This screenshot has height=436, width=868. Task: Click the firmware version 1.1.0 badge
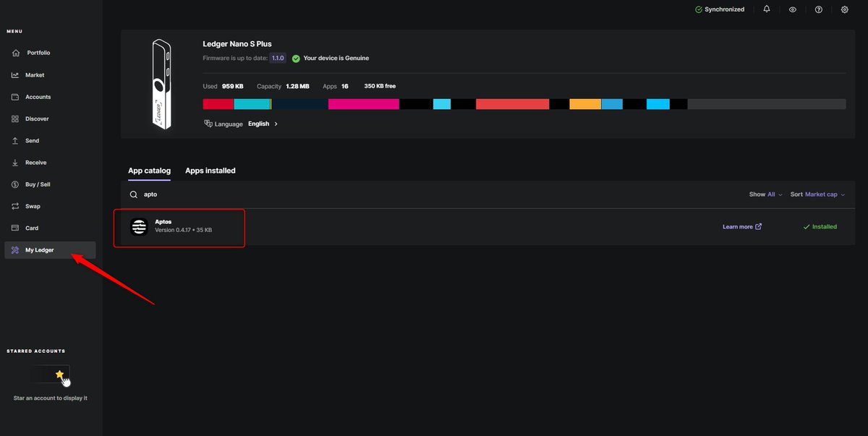[278, 58]
